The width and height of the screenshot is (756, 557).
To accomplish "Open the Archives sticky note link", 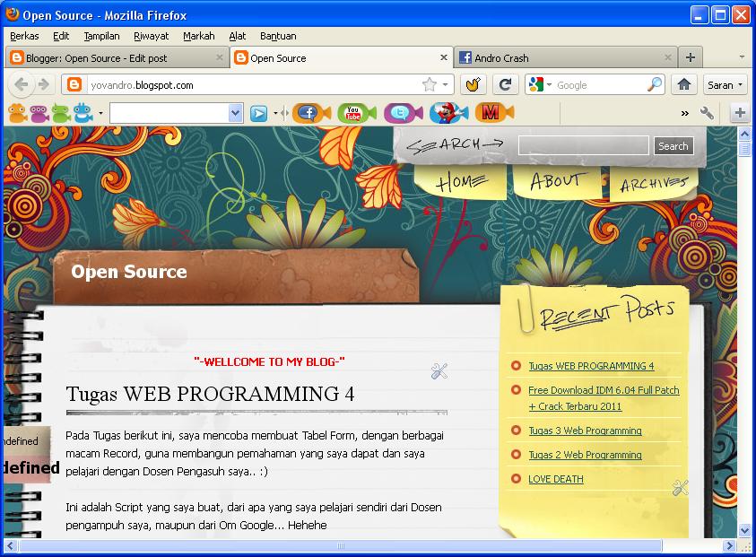I will pyautogui.click(x=653, y=183).
